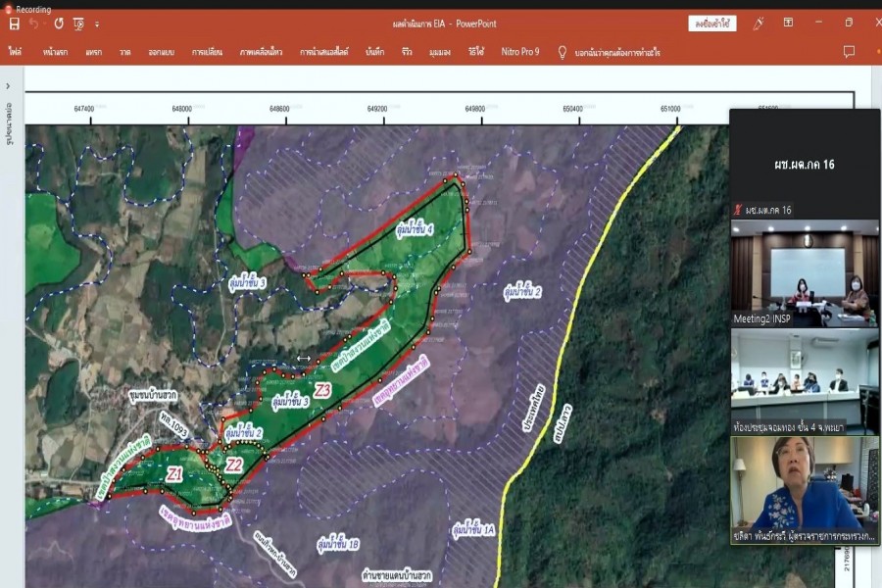Image resolution: width=882 pixels, height=588 pixels.
Task: Switch to the หน้าแรก (Home) tab
Action: click(55, 52)
